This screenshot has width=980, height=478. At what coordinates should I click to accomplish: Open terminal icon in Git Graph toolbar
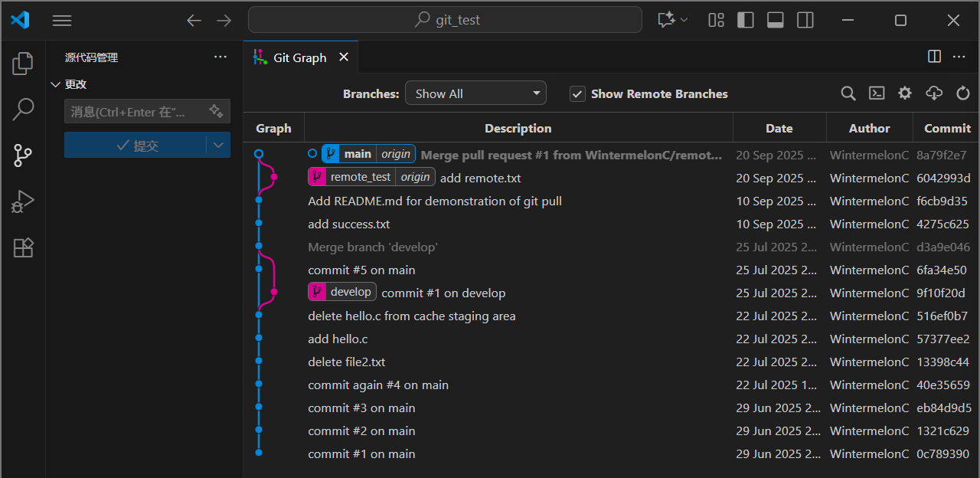tap(877, 93)
